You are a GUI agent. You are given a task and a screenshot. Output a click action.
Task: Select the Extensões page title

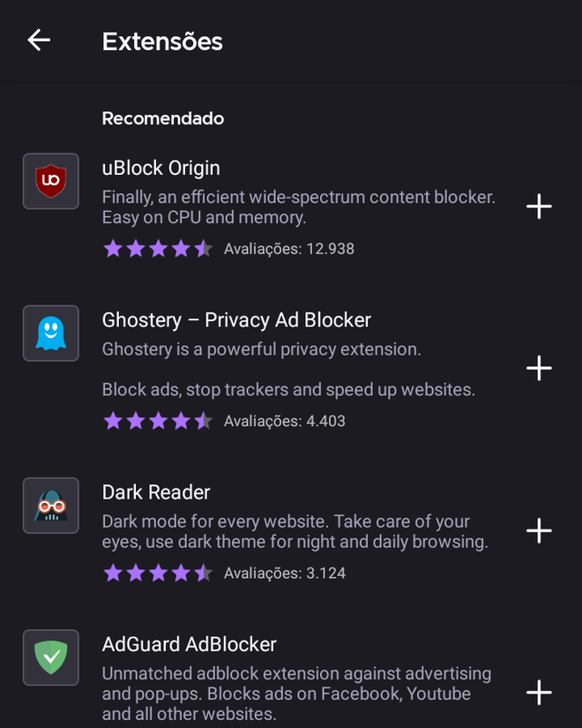[162, 41]
